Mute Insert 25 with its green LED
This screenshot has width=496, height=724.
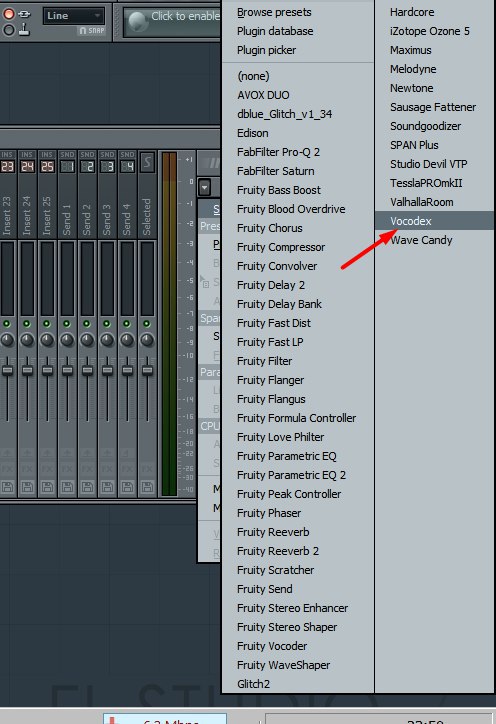click(47, 324)
